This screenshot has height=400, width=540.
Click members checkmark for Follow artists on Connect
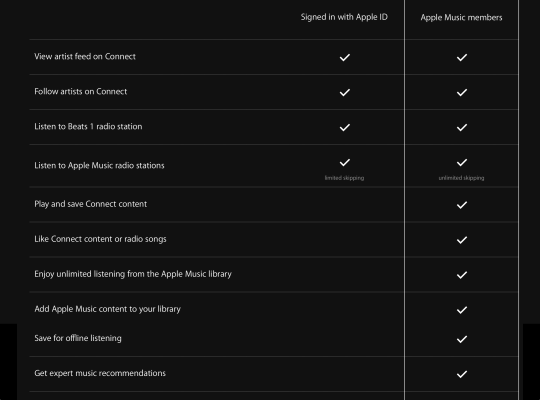pos(462,92)
